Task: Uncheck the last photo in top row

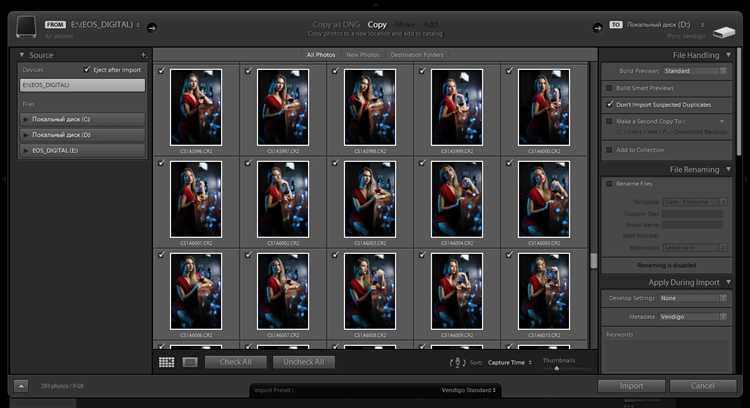Action: pos(509,71)
